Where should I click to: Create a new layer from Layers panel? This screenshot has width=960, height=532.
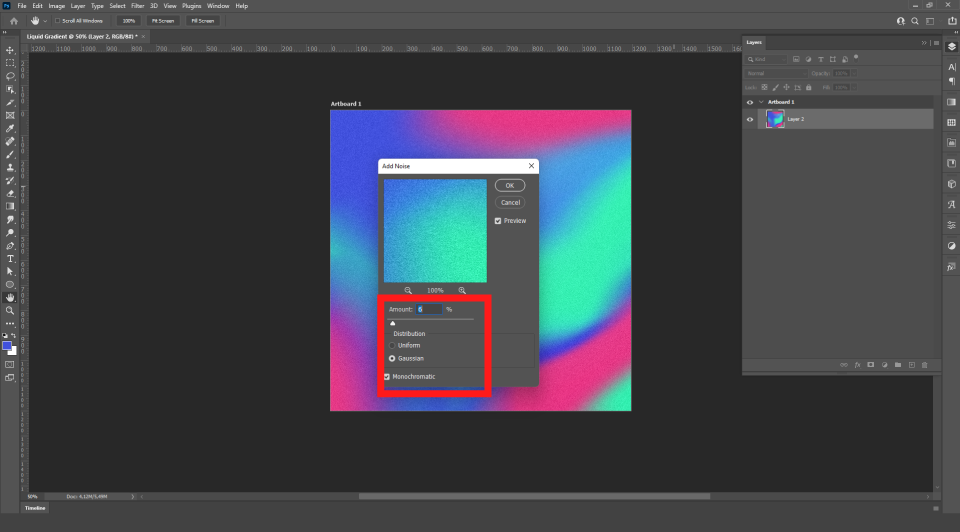(911, 365)
